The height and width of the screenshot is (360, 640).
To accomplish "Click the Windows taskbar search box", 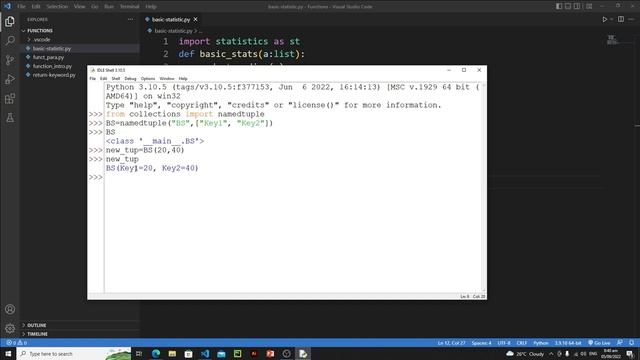I will click(x=74, y=353).
